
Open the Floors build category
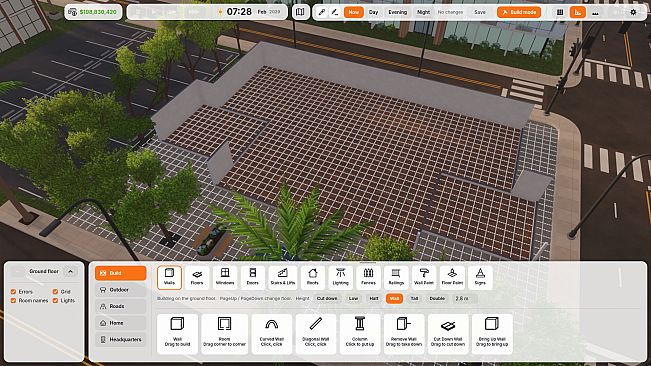pos(197,277)
